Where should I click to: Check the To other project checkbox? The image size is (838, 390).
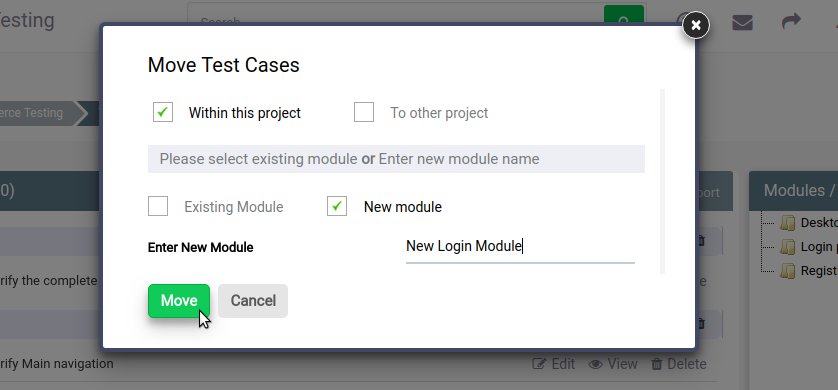pos(364,112)
